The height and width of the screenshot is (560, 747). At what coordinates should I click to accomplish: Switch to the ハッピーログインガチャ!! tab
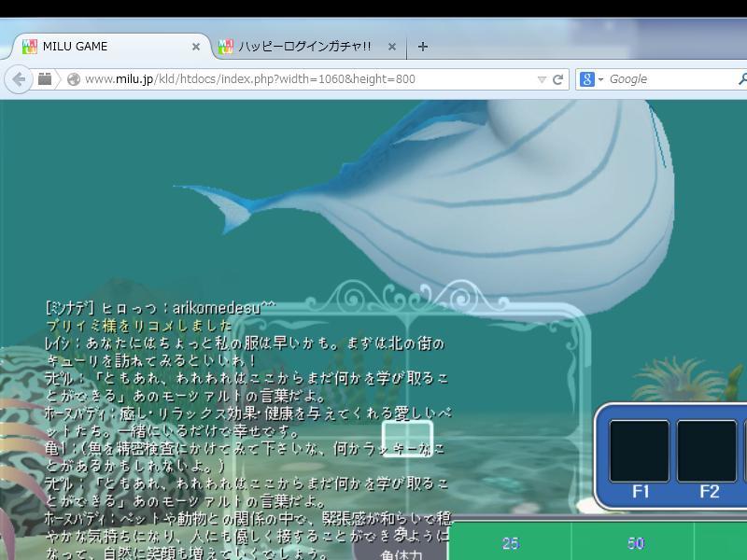[x=303, y=46]
